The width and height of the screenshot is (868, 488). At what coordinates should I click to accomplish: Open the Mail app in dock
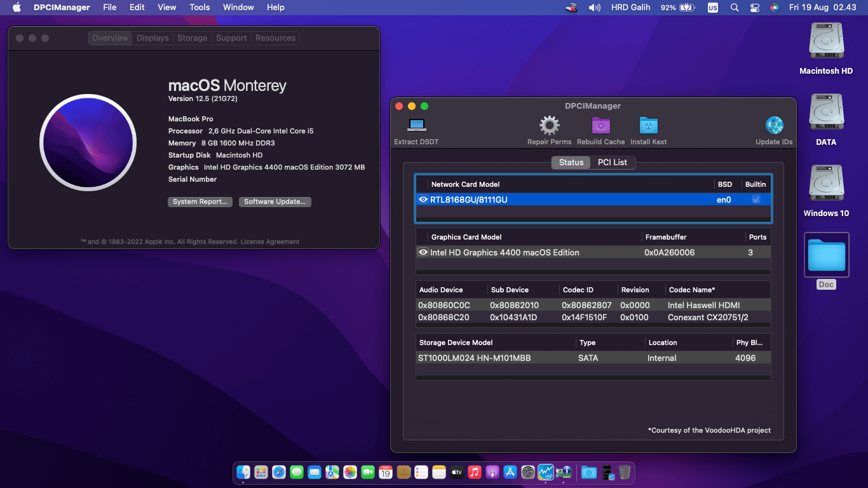[314, 472]
